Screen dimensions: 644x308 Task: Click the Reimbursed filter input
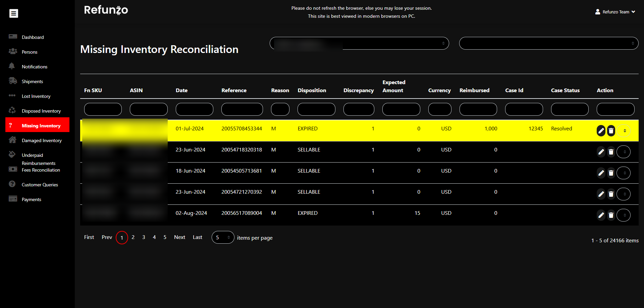pos(478,109)
